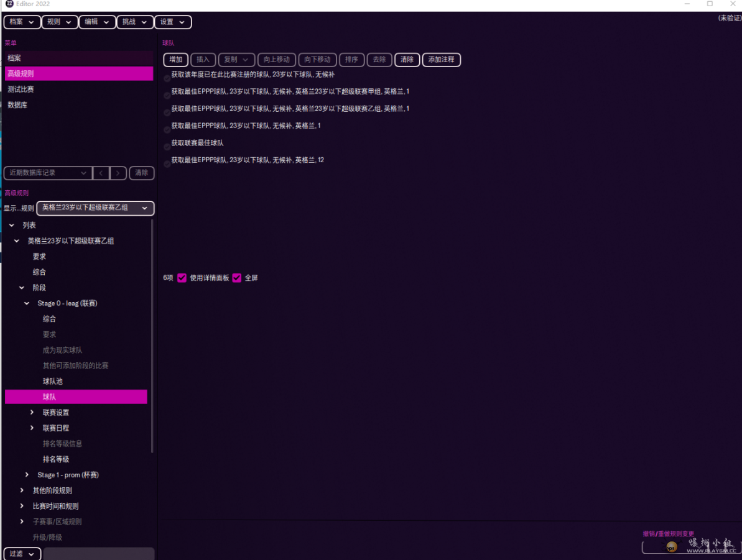Screen dimensions: 742x560
Task: Select radio for row ending 超级联赛甲组, 英格兰, 1
Action: click(x=167, y=96)
